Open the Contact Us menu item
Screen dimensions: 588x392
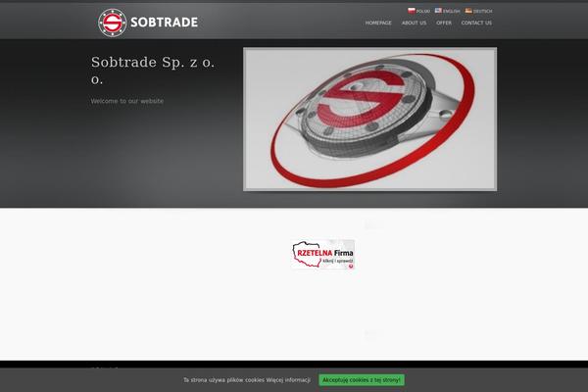(x=476, y=23)
